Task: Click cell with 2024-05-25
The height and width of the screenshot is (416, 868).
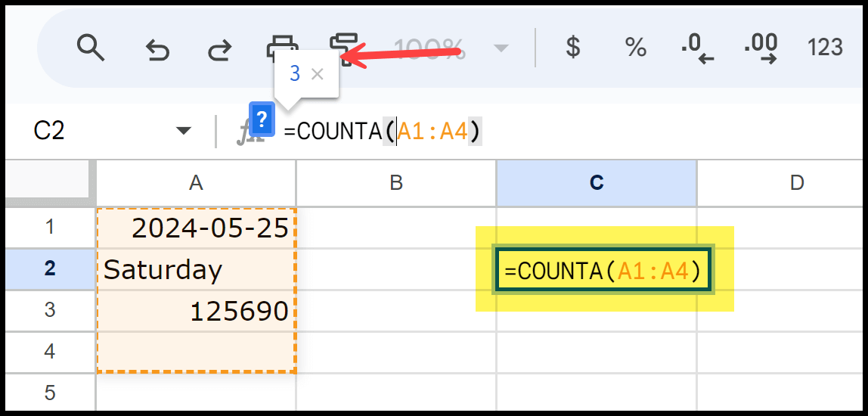Action: point(196,228)
